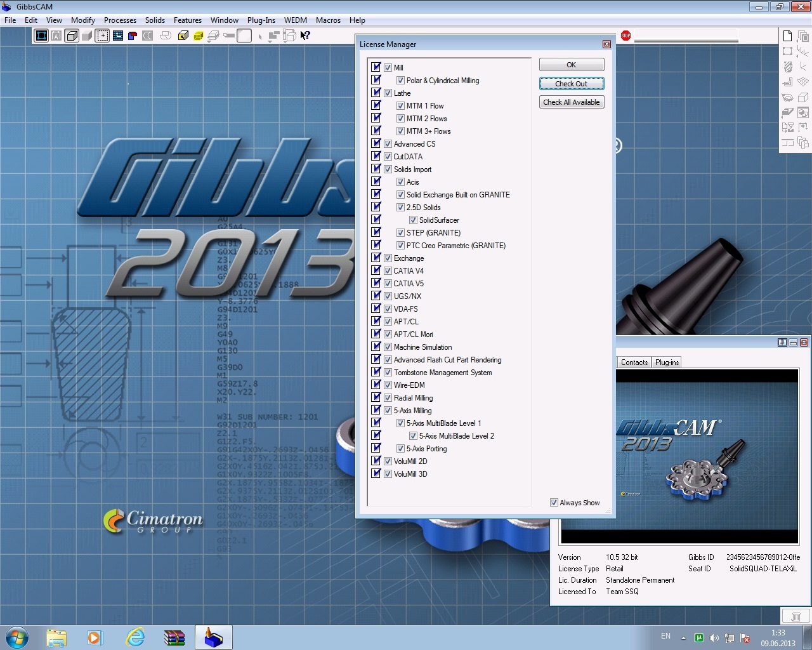Close the License Manager dialog
Viewport: 812px width, 650px height.
(x=606, y=44)
